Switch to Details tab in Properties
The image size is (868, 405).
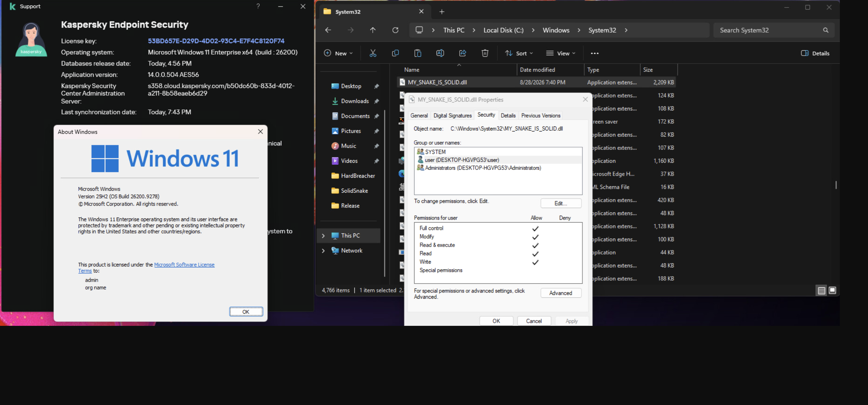(x=508, y=116)
